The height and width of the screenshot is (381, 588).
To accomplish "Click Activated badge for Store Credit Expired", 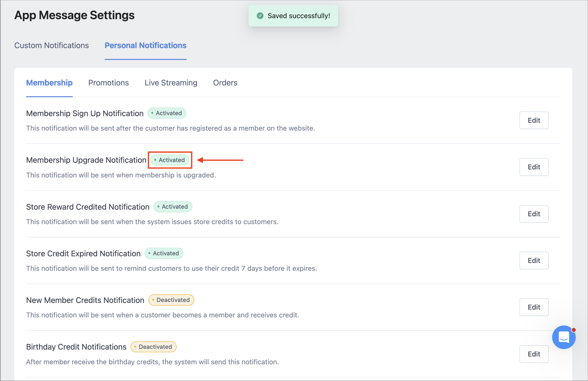I will pos(164,253).
